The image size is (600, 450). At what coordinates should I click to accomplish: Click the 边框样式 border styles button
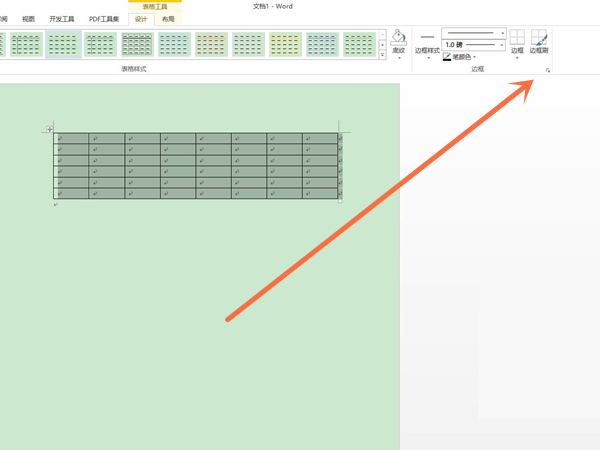pos(427,42)
